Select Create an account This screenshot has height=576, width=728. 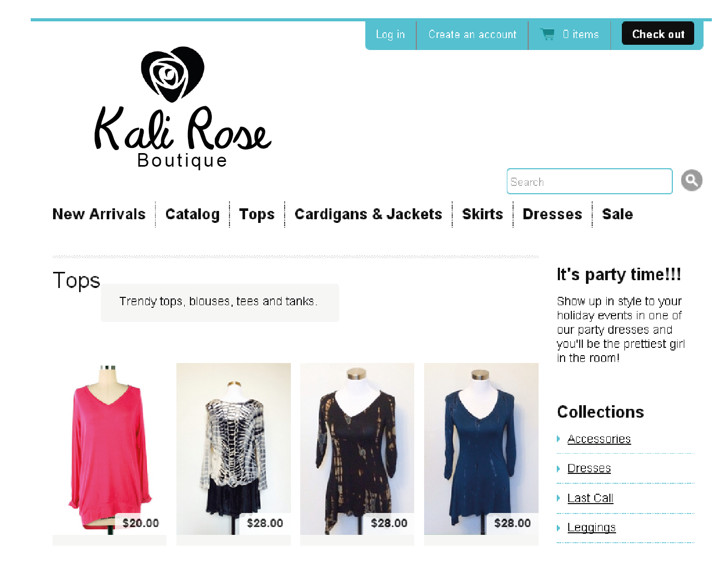(x=472, y=35)
